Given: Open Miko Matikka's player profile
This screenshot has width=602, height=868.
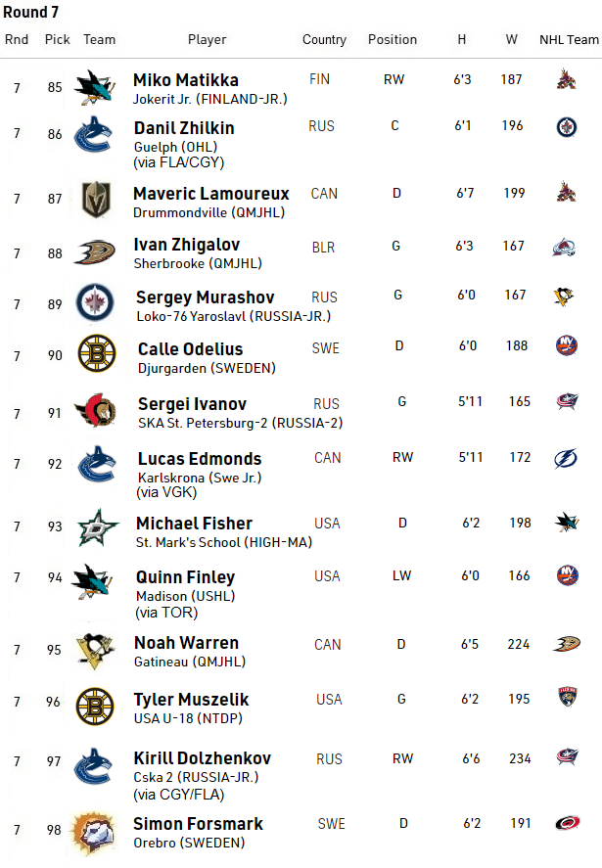Looking at the screenshot, I should coord(186,79).
